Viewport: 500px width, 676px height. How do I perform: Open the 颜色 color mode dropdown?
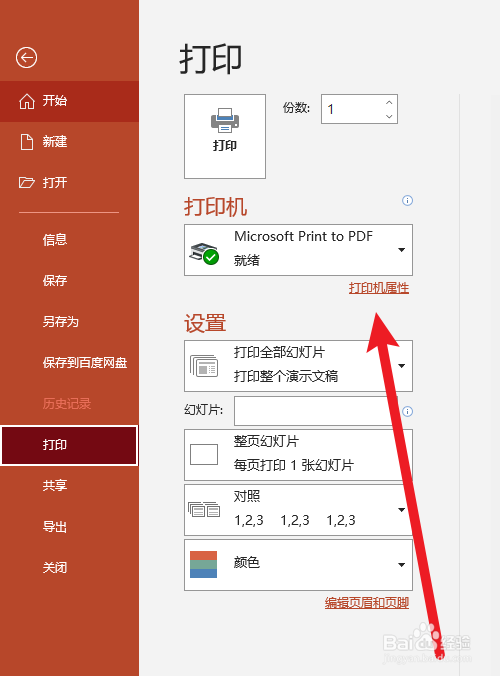pos(298,565)
